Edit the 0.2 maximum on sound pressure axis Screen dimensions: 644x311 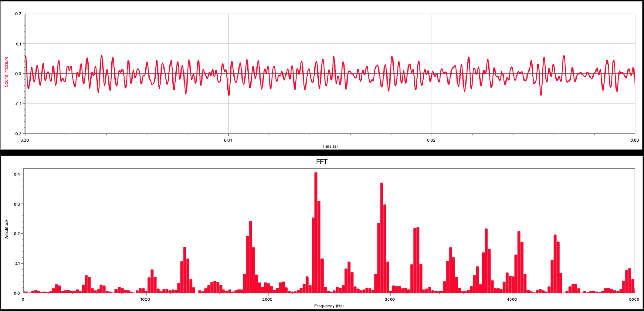coord(18,14)
